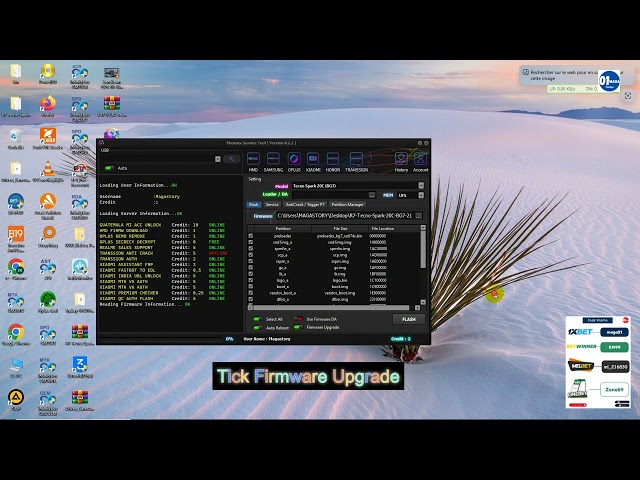This screenshot has height=480, width=640.
Task: Click the Firmware path input field
Action: click(345, 216)
